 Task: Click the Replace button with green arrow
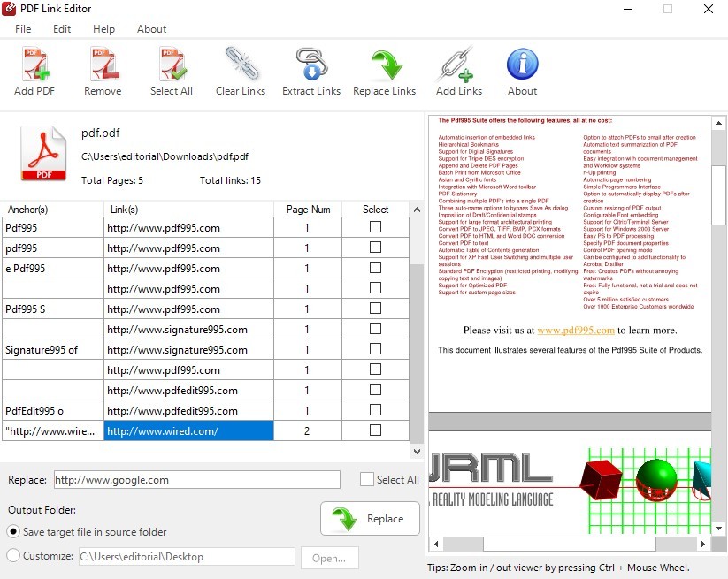pos(370,519)
